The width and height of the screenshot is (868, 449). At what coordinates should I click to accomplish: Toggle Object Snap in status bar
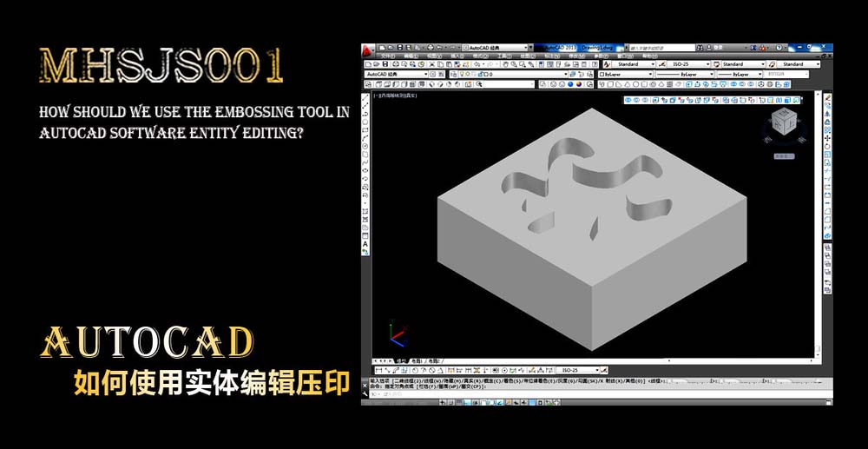pyautogui.click(x=483, y=402)
